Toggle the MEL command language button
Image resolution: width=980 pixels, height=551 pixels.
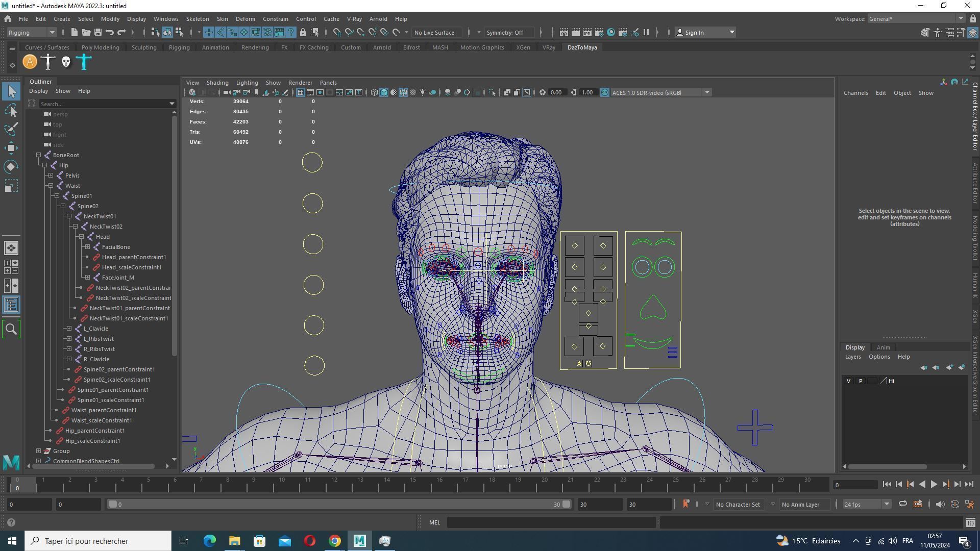(434, 522)
